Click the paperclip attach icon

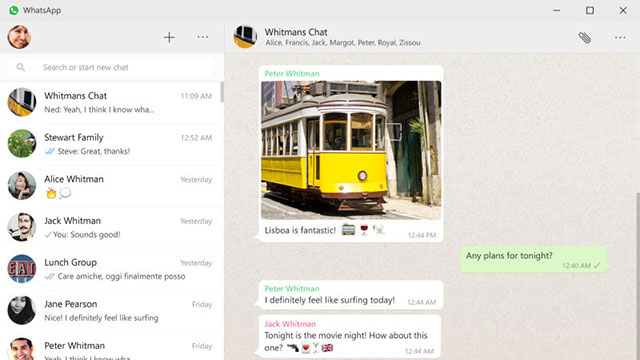pos(584,38)
